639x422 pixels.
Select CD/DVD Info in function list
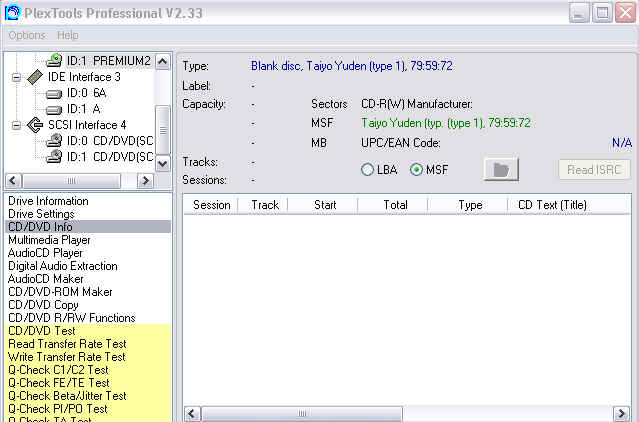tap(88, 227)
